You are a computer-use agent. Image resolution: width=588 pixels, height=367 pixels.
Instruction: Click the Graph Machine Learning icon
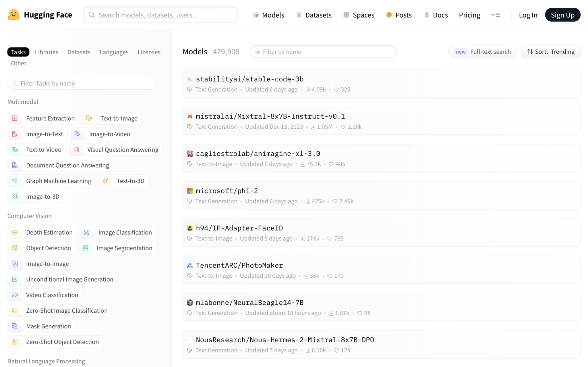coord(15,181)
